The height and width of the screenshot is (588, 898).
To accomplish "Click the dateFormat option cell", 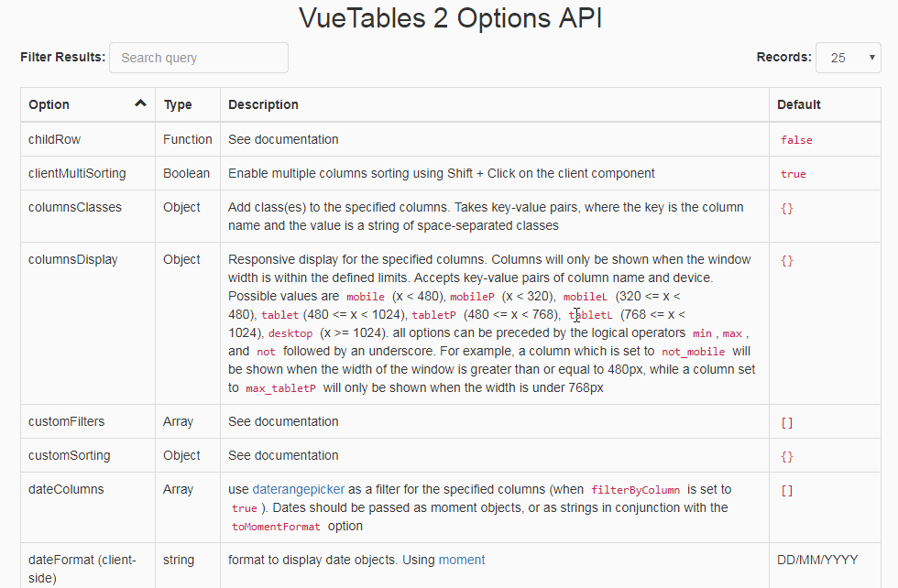I will 82,567.
